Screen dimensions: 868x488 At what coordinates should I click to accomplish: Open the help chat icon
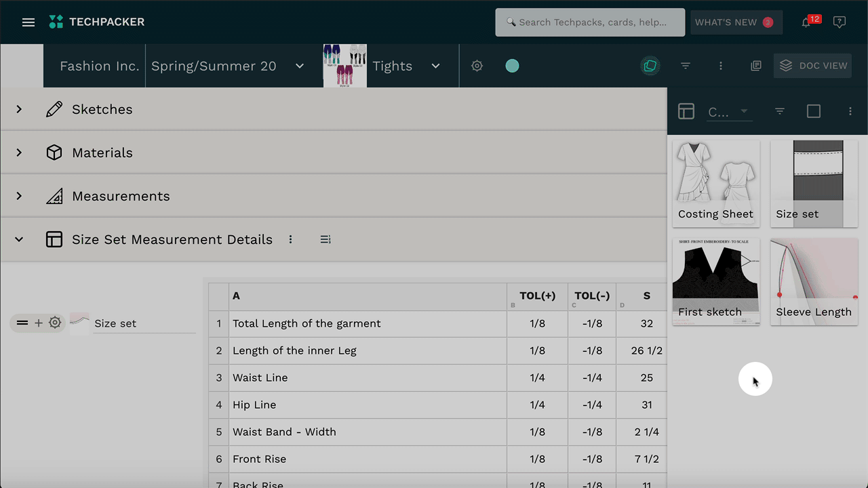coord(840,22)
